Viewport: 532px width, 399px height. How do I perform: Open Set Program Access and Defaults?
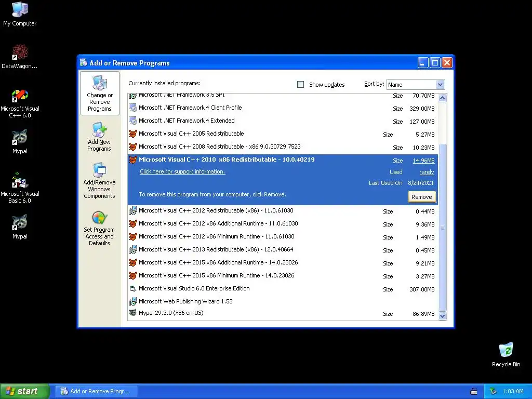point(99,228)
